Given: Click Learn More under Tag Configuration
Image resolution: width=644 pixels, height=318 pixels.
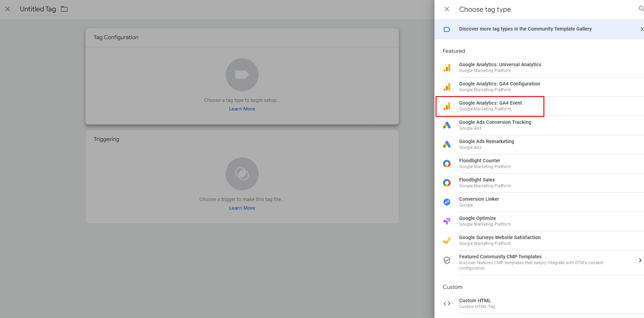Looking at the screenshot, I should [x=242, y=109].
